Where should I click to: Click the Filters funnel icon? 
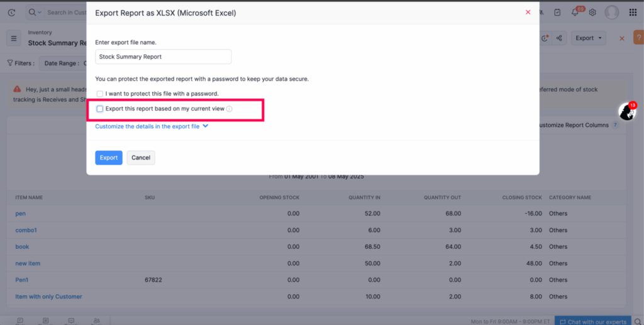[10, 63]
